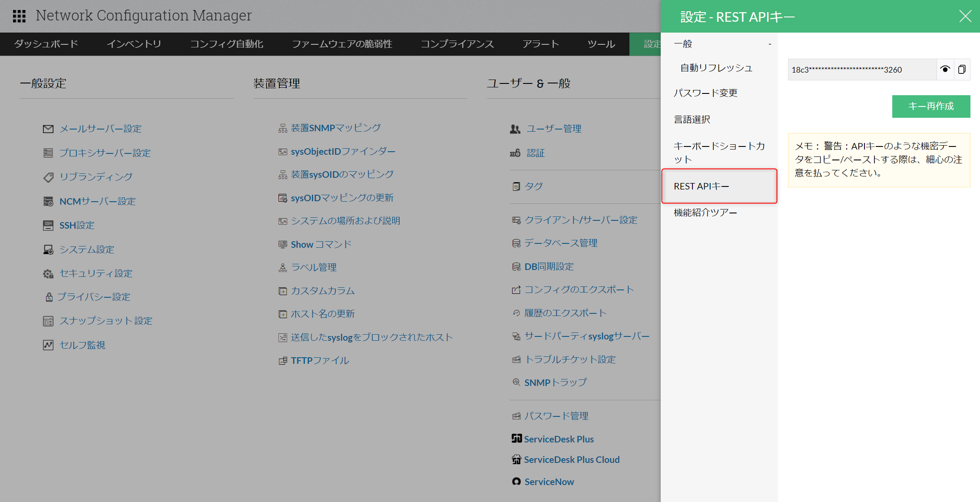The height and width of the screenshot is (502, 980).
Task: Click the セルフ監視 chart icon
Action: click(x=48, y=345)
